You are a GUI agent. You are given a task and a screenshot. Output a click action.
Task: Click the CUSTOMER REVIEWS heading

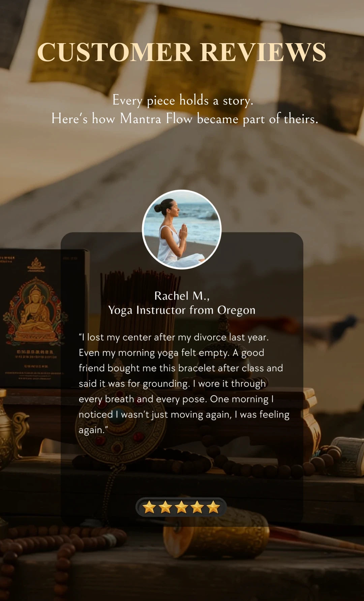(182, 52)
